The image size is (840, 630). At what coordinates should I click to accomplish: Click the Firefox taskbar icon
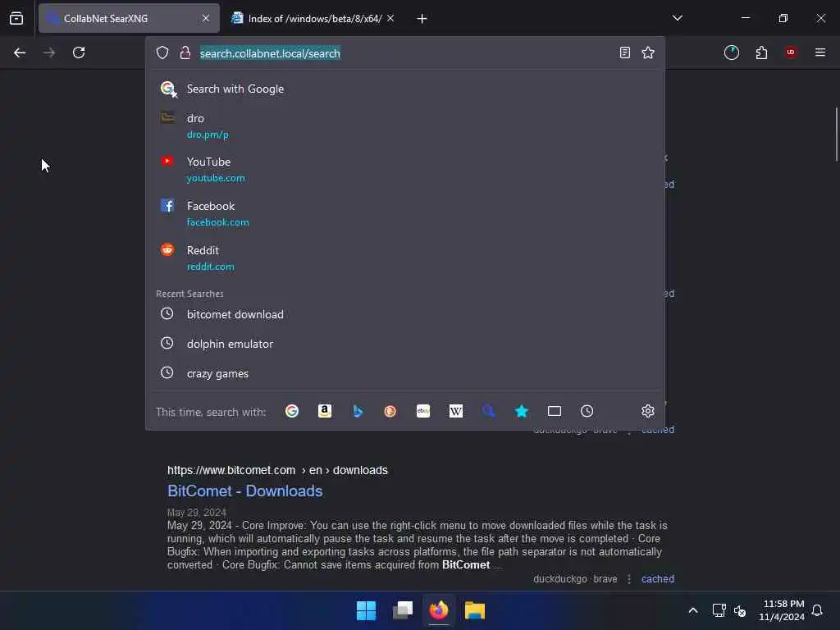point(439,610)
